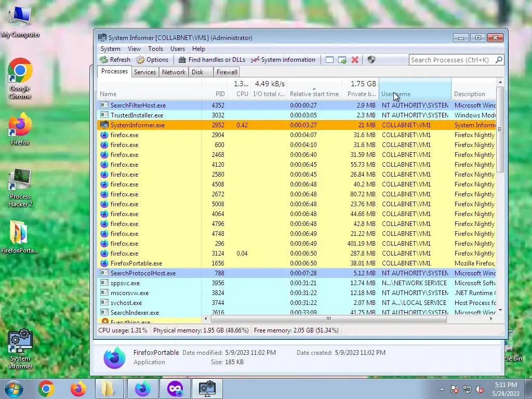
Task: Click the find window and thread icon
Action: [342, 60]
